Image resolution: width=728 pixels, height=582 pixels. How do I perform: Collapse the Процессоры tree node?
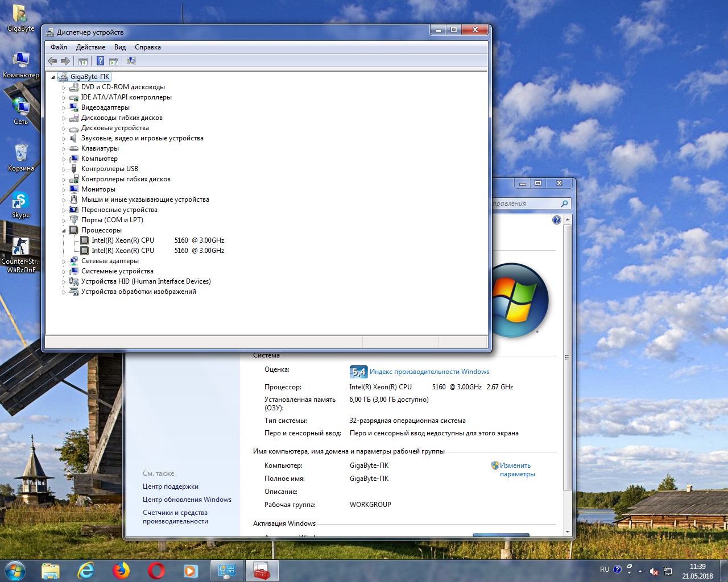click(x=64, y=230)
